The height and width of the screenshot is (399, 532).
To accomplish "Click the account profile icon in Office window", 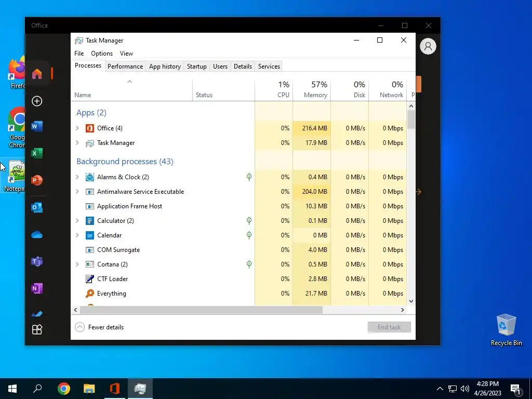I will click(x=428, y=46).
